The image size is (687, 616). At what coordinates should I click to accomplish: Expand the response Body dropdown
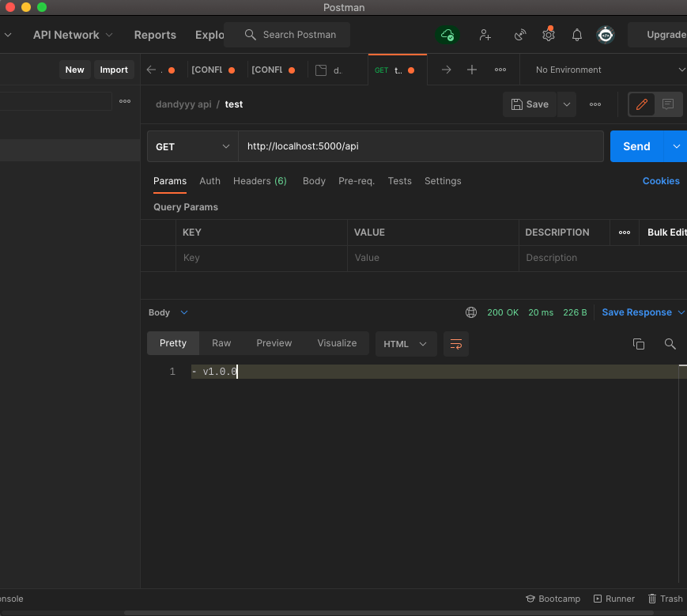click(x=168, y=312)
